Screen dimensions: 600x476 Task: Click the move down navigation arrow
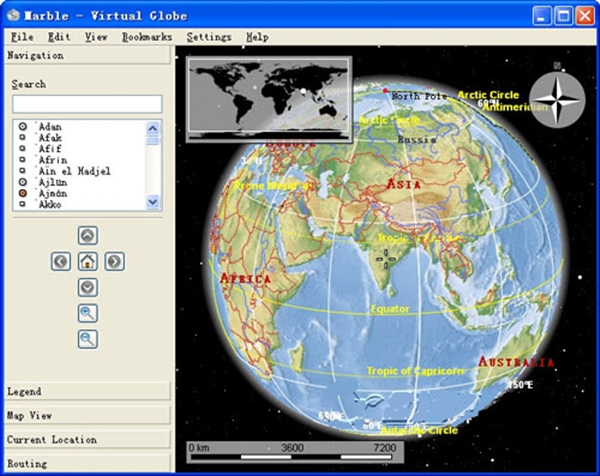click(x=88, y=287)
